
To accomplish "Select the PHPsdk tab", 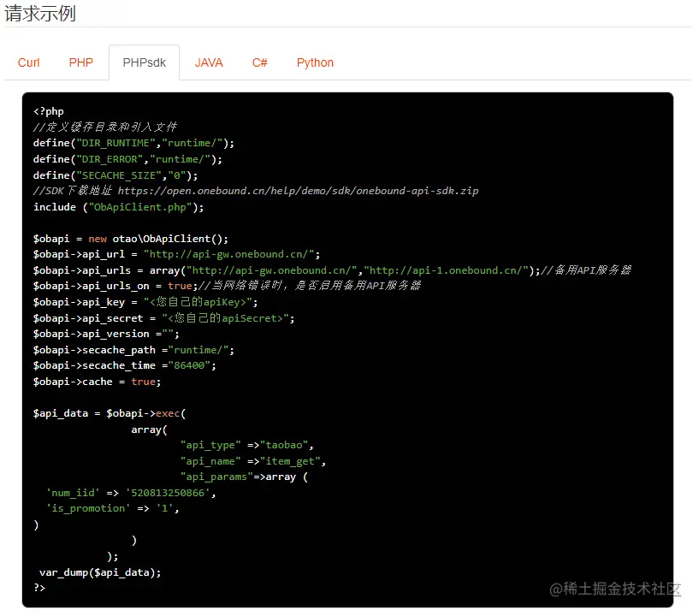I will click(144, 62).
